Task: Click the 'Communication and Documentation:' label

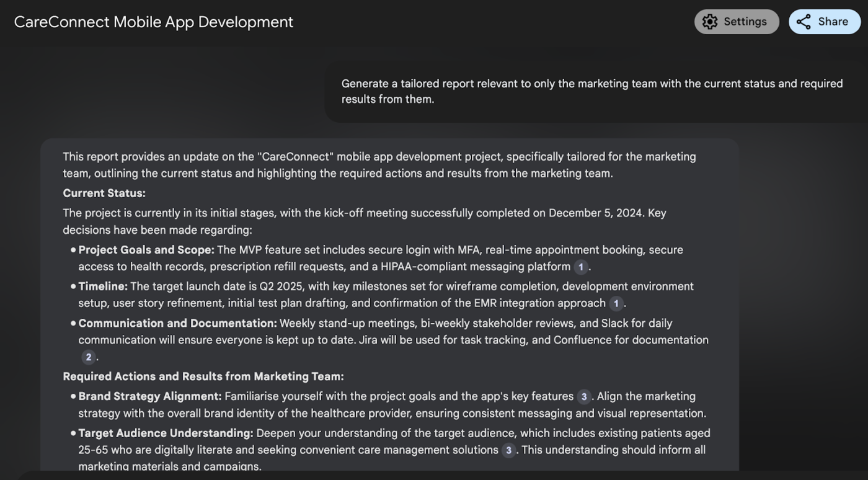Action: click(x=178, y=323)
